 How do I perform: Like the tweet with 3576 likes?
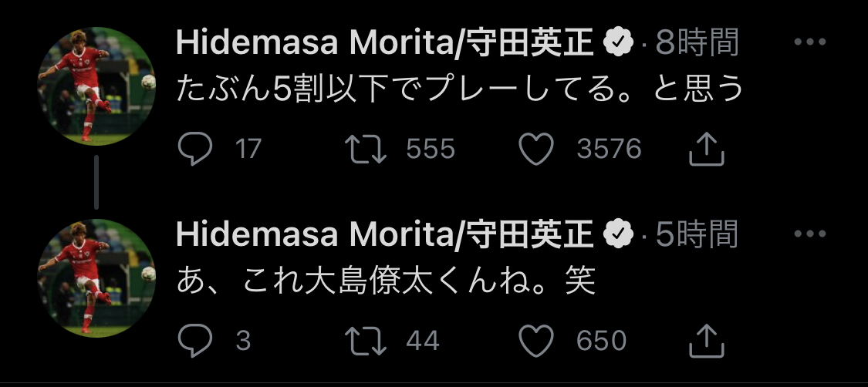pos(537,149)
